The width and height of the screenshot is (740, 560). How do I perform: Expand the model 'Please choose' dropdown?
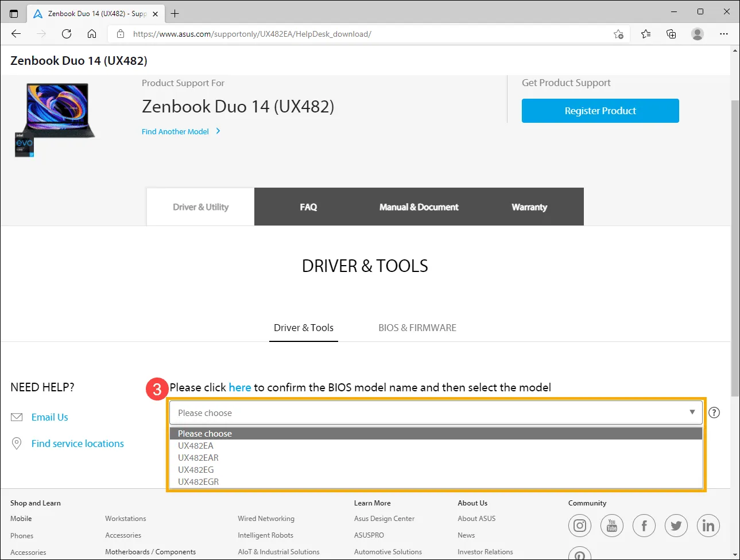coord(436,413)
